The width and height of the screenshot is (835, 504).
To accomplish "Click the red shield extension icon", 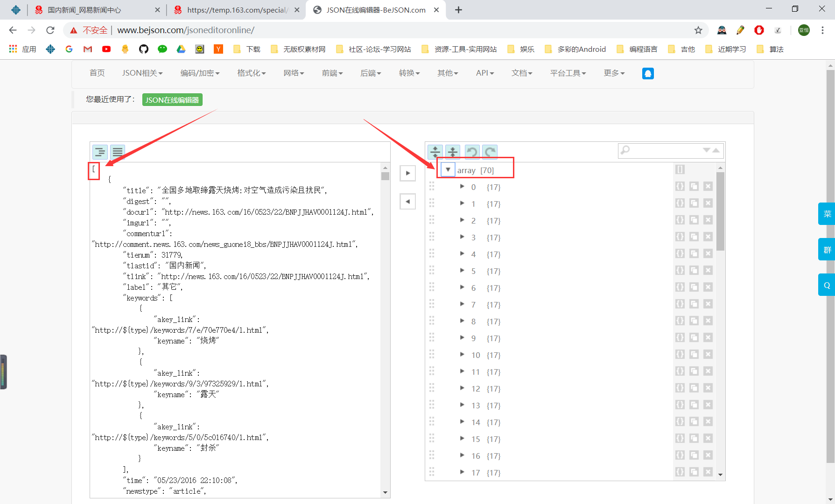I will pos(759,30).
